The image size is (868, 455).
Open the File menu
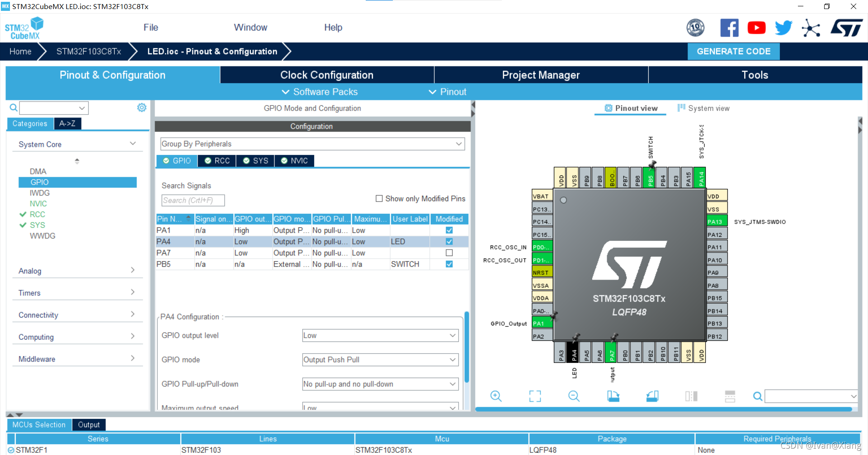(151, 28)
